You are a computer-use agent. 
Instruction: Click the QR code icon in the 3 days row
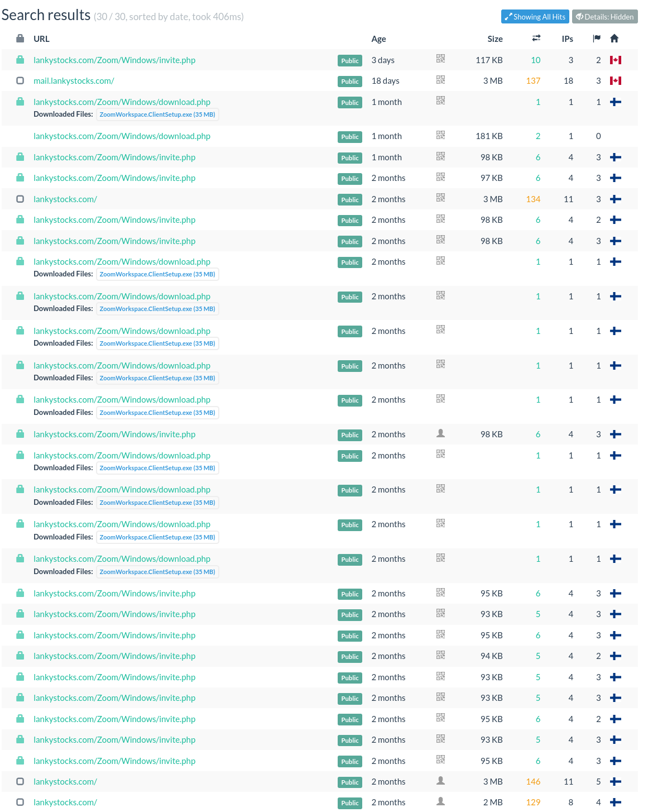(x=440, y=59)
